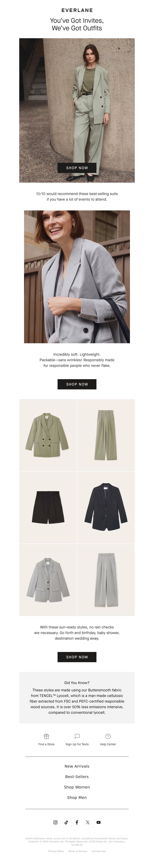Open the New Arrivals link
The width and height of the screenshot is (154, 868).
pyautogui.click(x=77, y=766)
